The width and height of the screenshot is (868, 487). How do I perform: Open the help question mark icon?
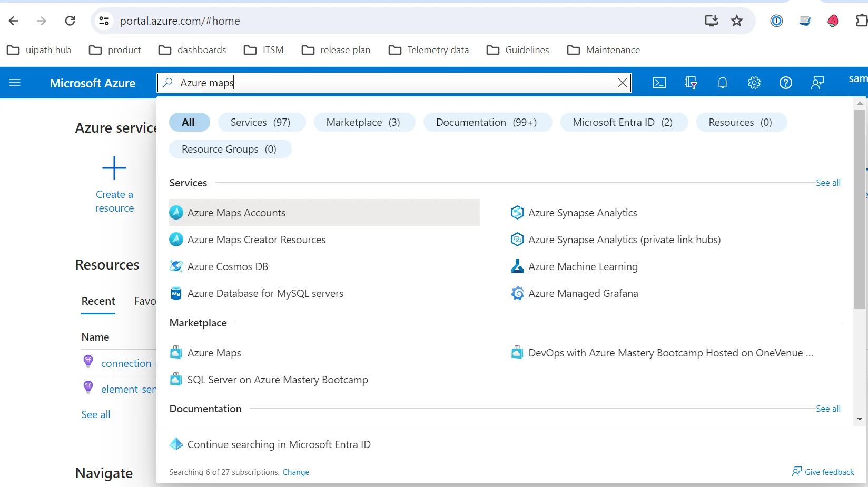(x=786, y=83)
